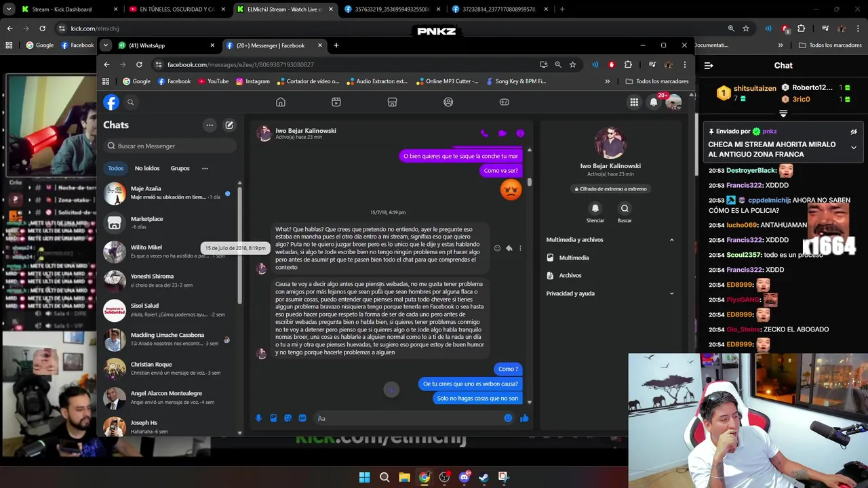Image resolution: width=868 pixels, height=488 pixels.
Task: Go to Facebook Home icon
Action: [280, 102]
